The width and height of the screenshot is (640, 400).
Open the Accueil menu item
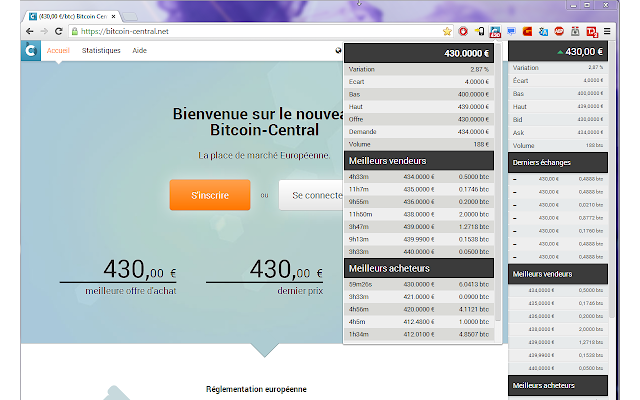point(58,51)
